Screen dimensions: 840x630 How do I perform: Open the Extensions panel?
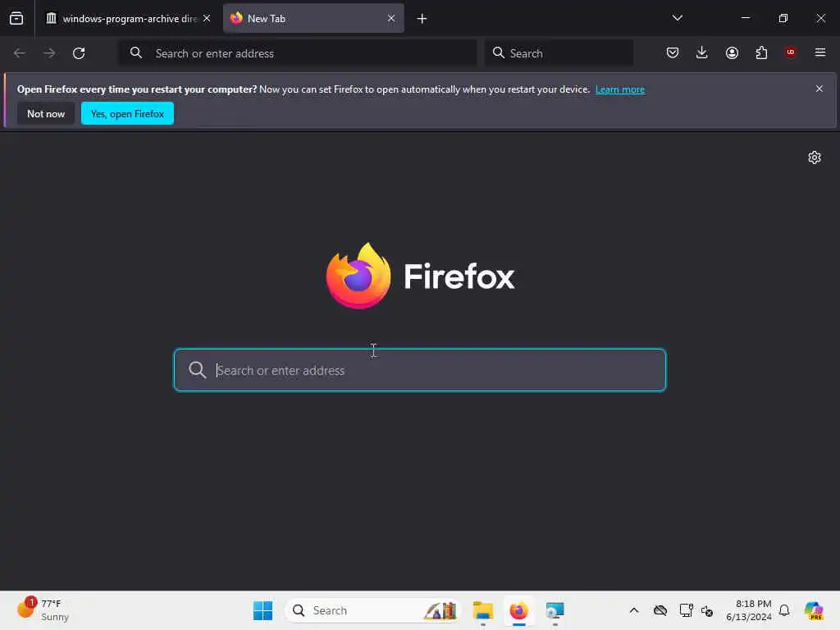[x=761, y=52]
